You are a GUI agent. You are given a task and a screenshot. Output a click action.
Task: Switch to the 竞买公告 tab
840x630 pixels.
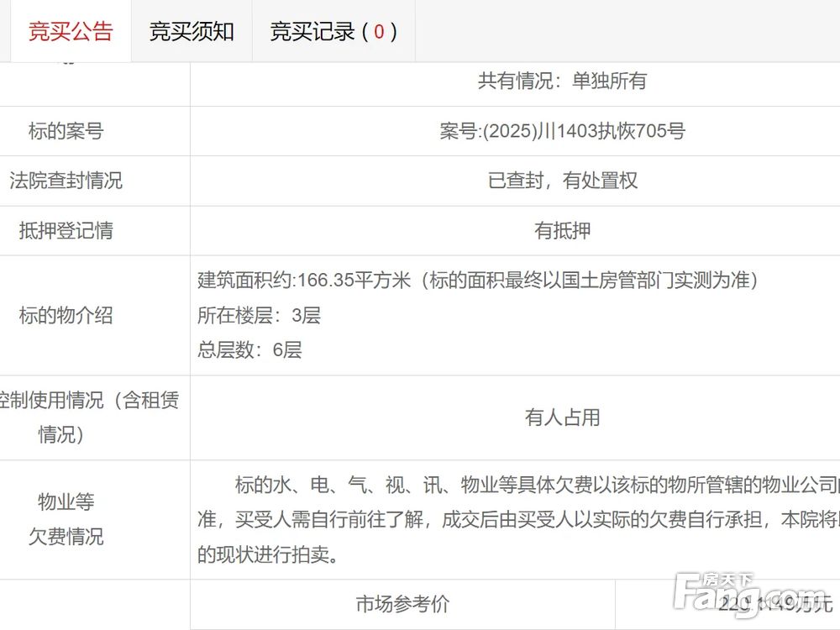click(71, 32)
